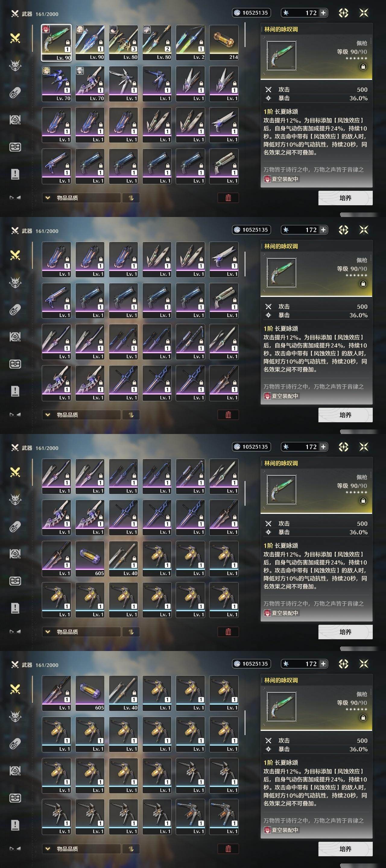Open the second 物品品质 quality dropdown
The height and width of the screenshot is (868, 386).
pyautogui.click(x=81, y=415)
